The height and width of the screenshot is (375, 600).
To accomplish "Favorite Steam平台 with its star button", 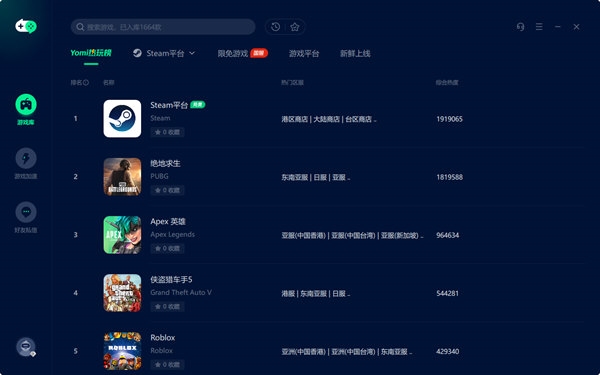I will click(167, 132).
